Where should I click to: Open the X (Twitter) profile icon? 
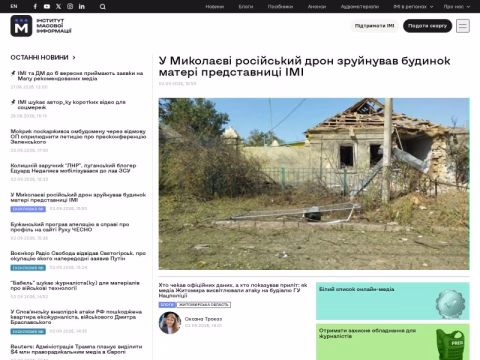coord(58,6)
